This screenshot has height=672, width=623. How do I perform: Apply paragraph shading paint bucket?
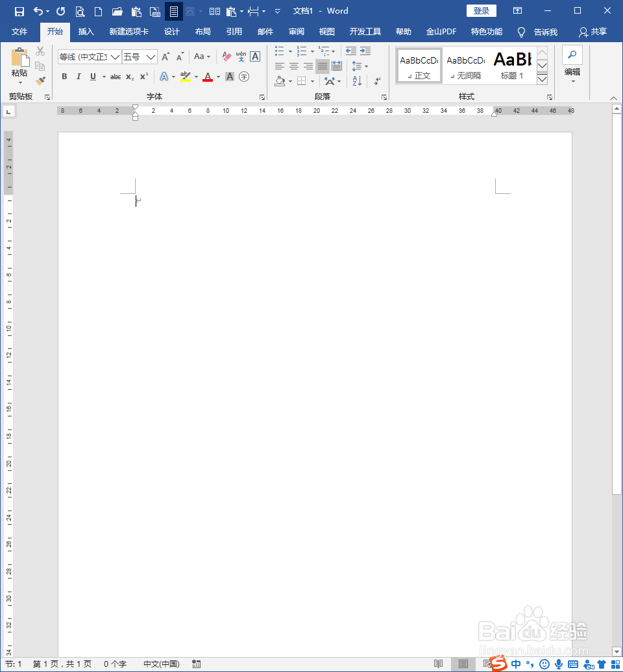pos(280,80)
